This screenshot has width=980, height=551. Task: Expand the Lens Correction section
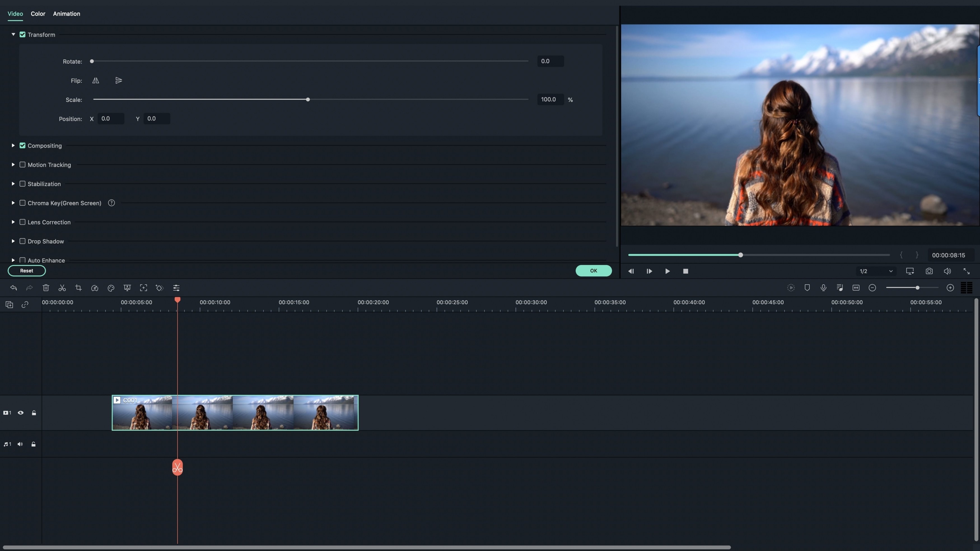click(13, 222)
